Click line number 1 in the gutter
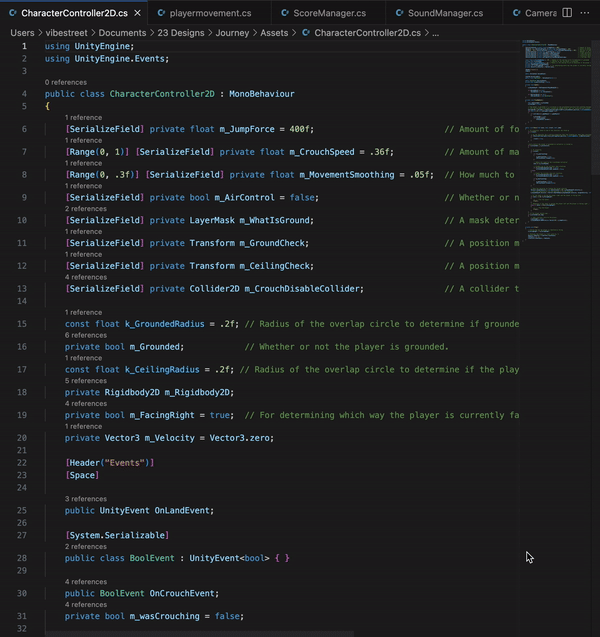Image resolution: width=600 pixels, height=637 pixels. (24, 46)
